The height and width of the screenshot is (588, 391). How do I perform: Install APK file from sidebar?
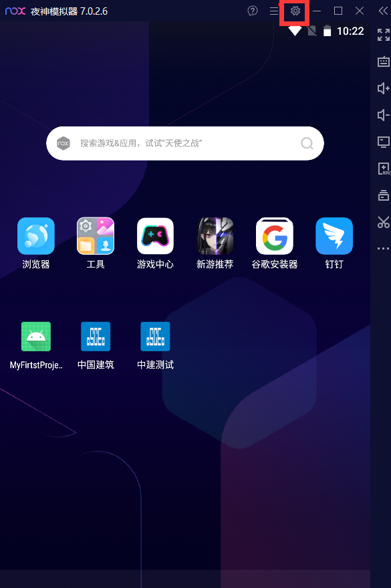[384, 169]
